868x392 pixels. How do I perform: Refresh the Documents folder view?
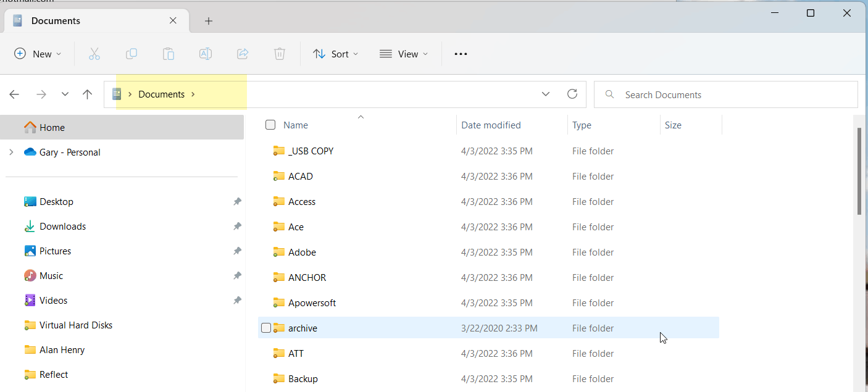[572, 94]
